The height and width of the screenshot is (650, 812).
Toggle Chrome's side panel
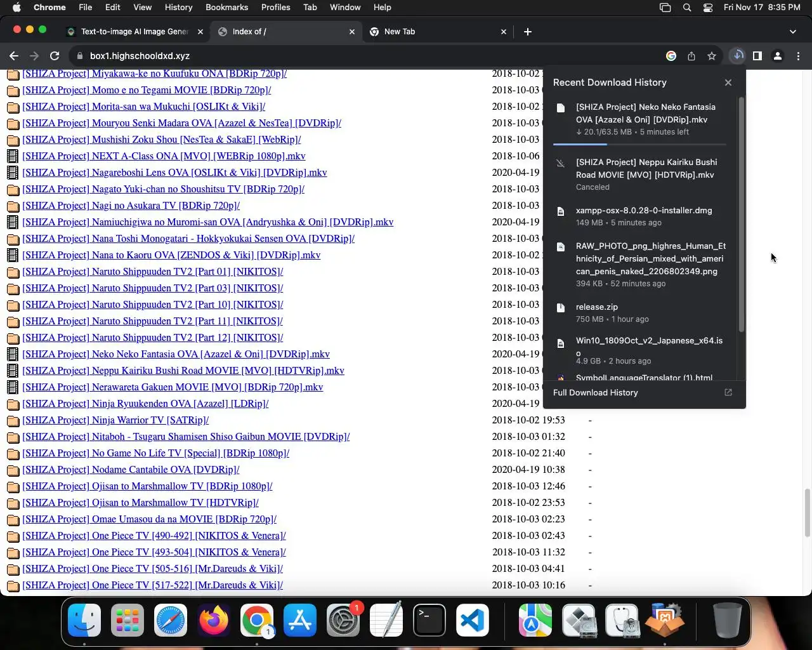point(757,56)
